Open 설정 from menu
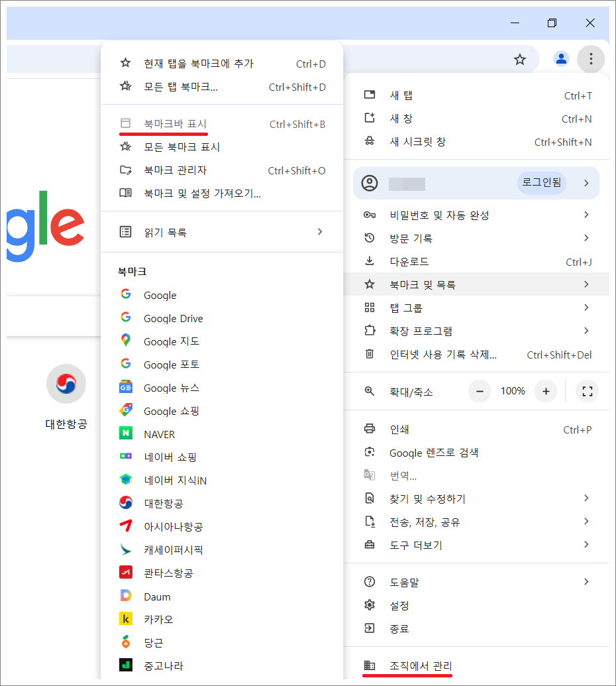The image size is (616, 686). (x=476, y=605)
